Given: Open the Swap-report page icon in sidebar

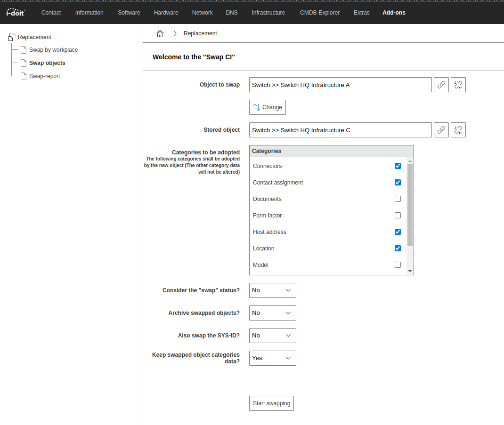Looking at the screenshot, I should 24,76.
